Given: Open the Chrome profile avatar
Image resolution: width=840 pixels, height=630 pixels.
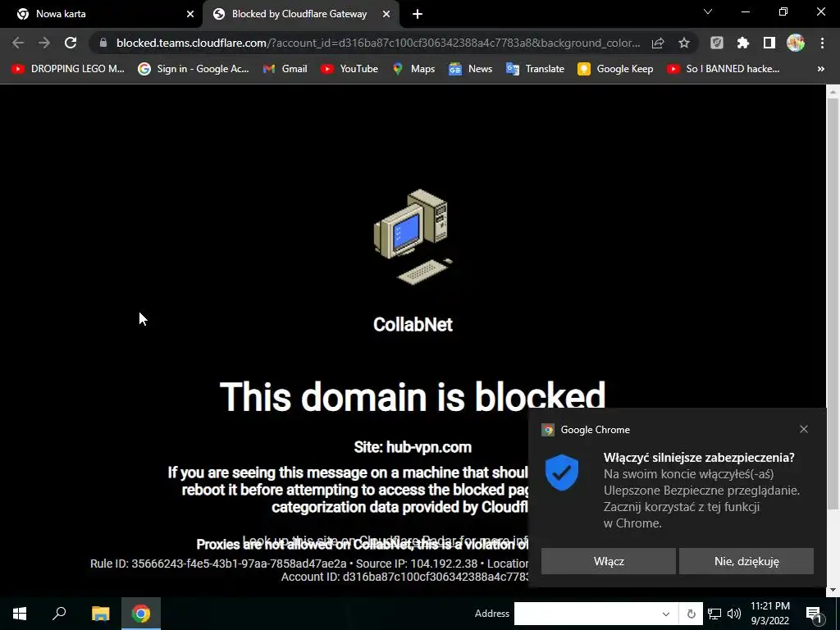Looking at the screenshot, I should pos(796,43).
